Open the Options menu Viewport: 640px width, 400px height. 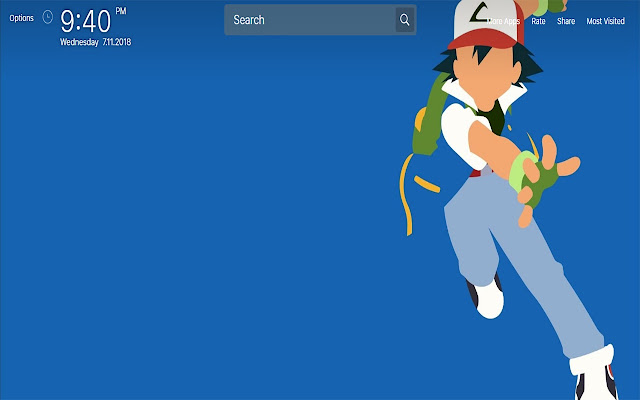click(x=22, y=18)
